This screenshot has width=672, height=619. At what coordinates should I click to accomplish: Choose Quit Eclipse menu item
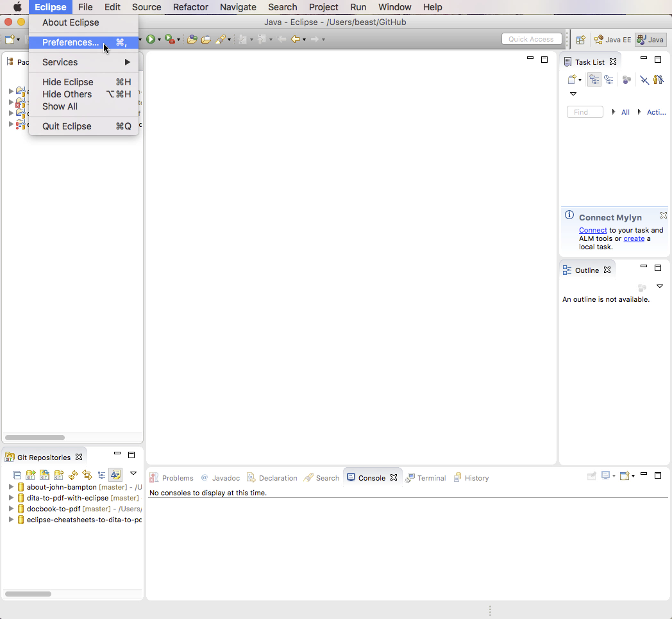tap(83, 126)
